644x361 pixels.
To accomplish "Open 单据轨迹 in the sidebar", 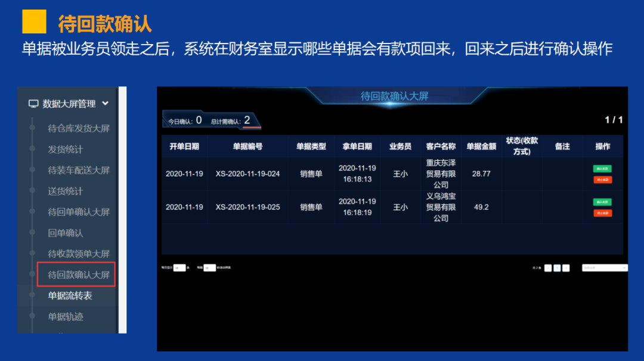I will 66,317.
